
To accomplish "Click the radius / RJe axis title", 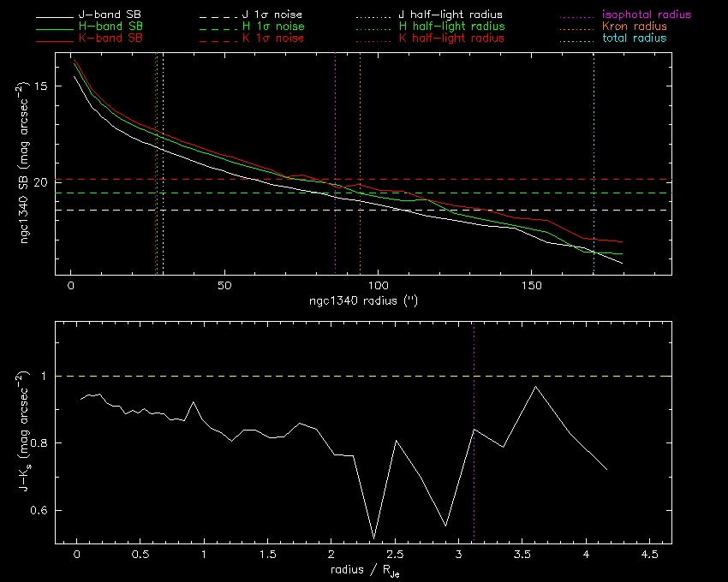I will [363, 569].
